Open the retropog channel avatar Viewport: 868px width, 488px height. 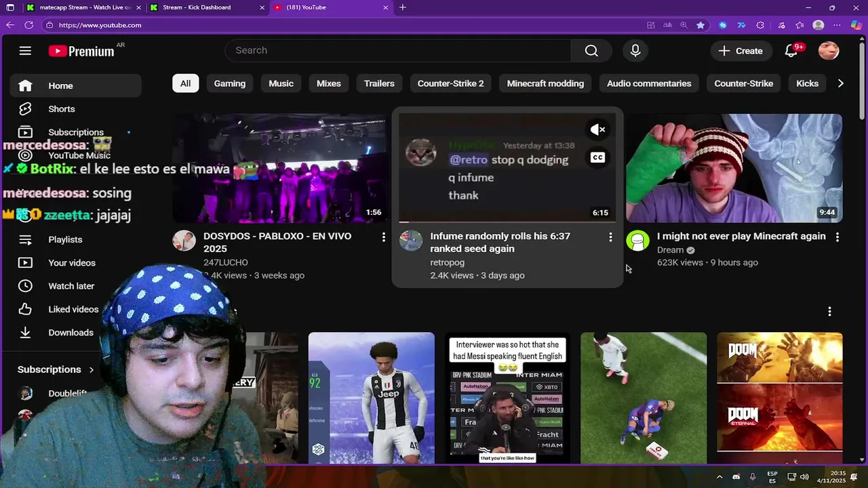pyautogui.click(x=411, y=241)
